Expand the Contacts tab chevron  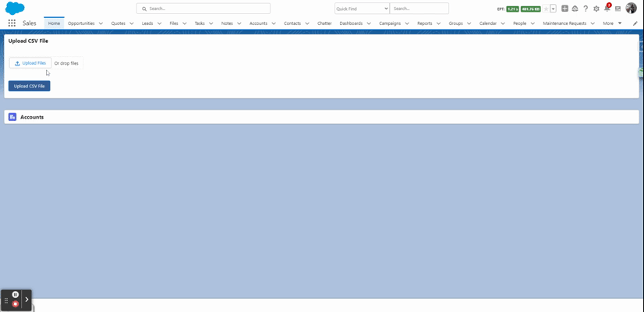(307, 23)
